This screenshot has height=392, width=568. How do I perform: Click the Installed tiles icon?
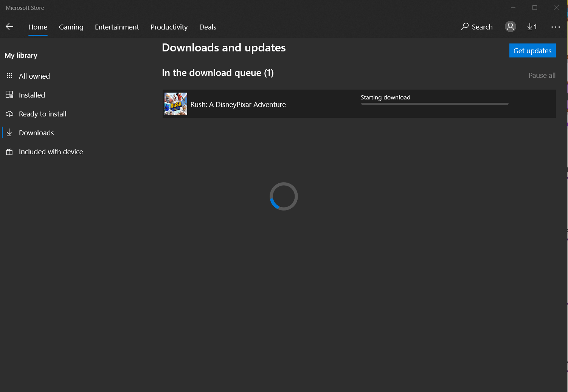click(x=9, y=95)
